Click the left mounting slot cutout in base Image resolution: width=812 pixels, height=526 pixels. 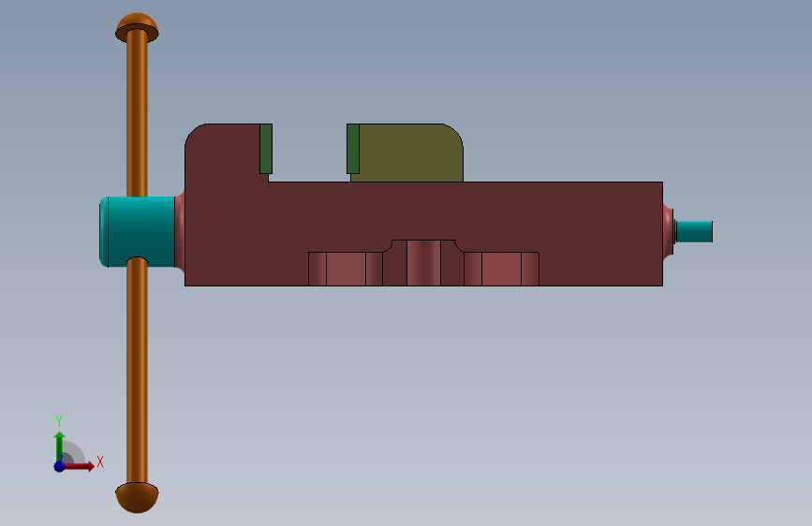point(346,269)
